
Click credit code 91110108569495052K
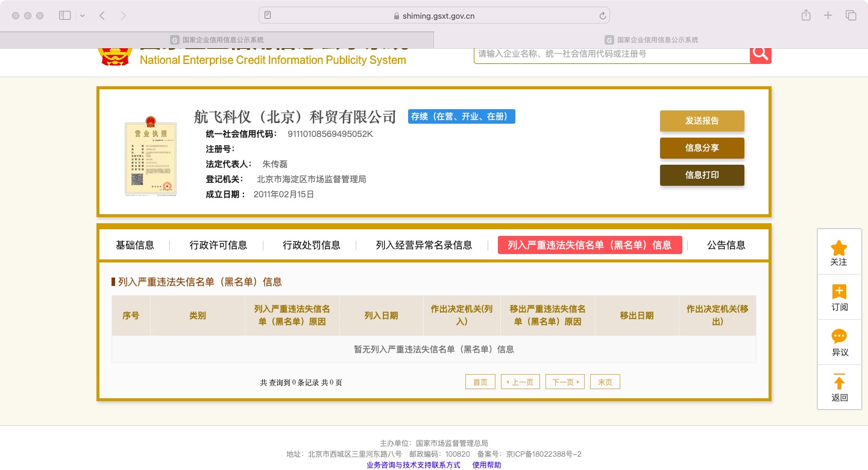tap(330, 134)
